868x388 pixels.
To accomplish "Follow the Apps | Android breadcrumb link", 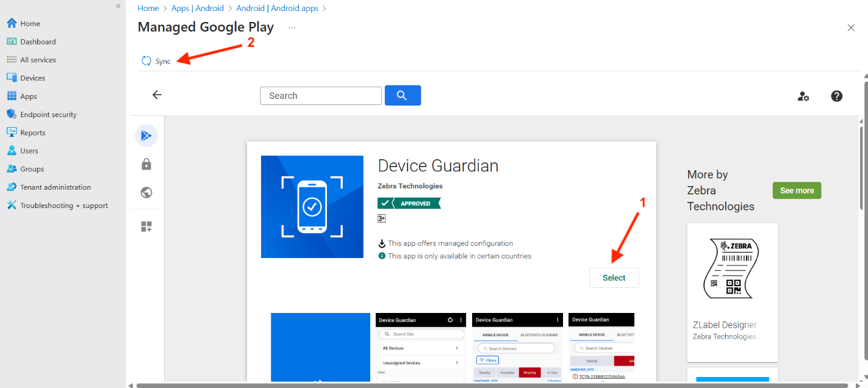I will (198, 9).
